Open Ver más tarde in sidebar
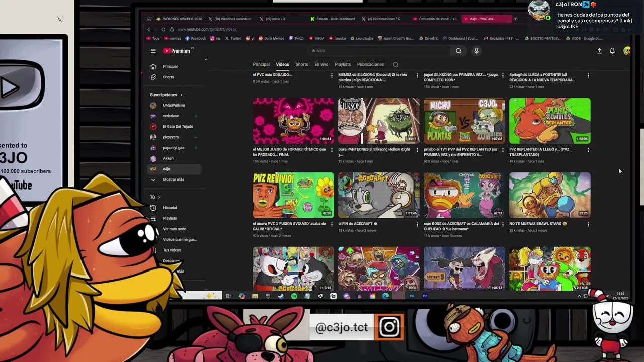Screen dimensions: 644x362 pyautogui.click(x=174, y=229)
